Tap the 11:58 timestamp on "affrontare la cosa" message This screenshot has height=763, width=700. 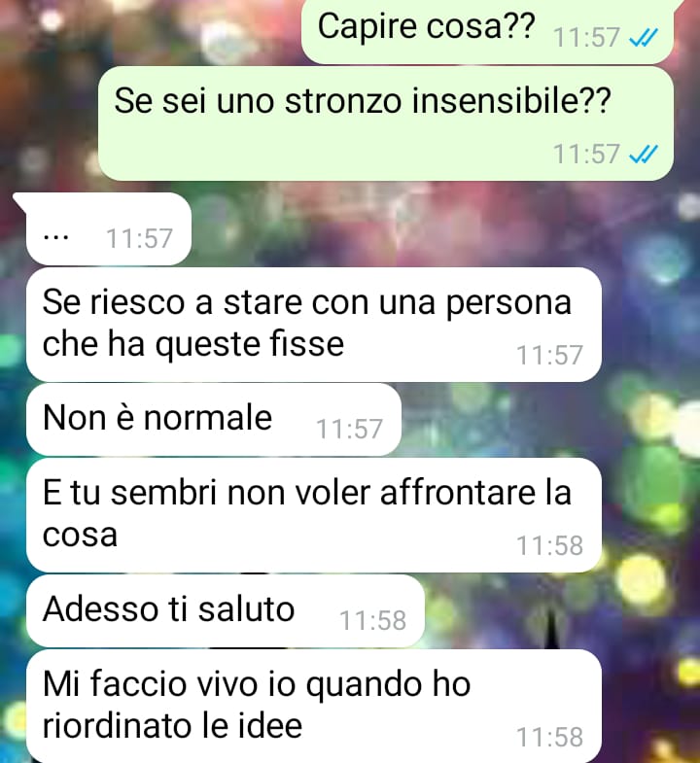click(549, 545)
